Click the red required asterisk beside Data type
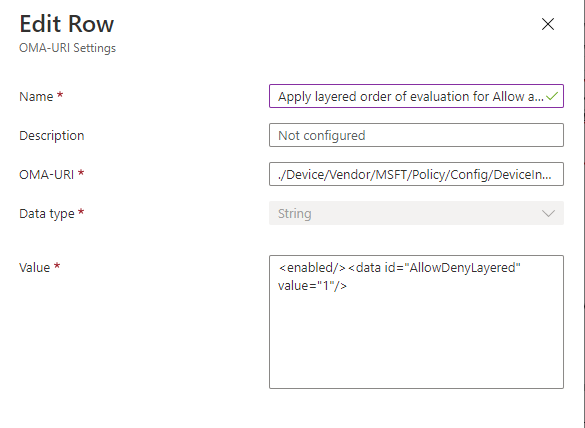This screenshot has height=428, width=585. pyautogui.click(x=81, y=212)
